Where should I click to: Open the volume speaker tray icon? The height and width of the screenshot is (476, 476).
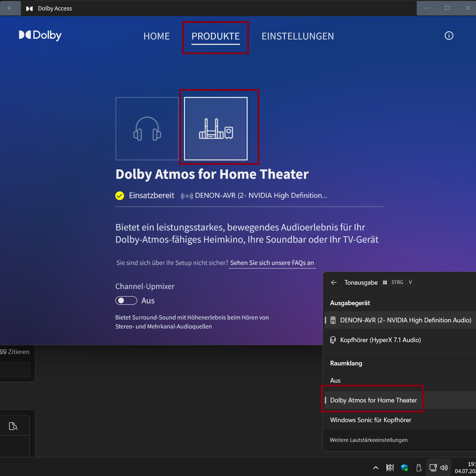pos(444,468)
